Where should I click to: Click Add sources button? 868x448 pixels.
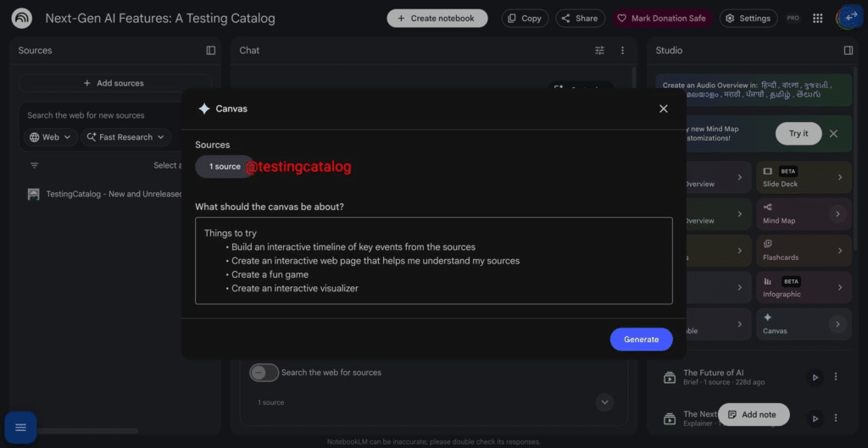114,83
